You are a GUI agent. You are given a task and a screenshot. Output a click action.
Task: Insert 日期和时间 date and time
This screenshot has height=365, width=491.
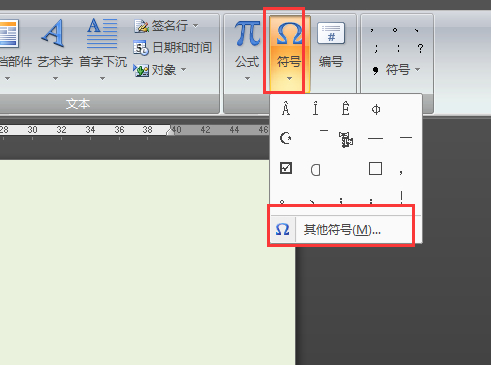(172, 48)
